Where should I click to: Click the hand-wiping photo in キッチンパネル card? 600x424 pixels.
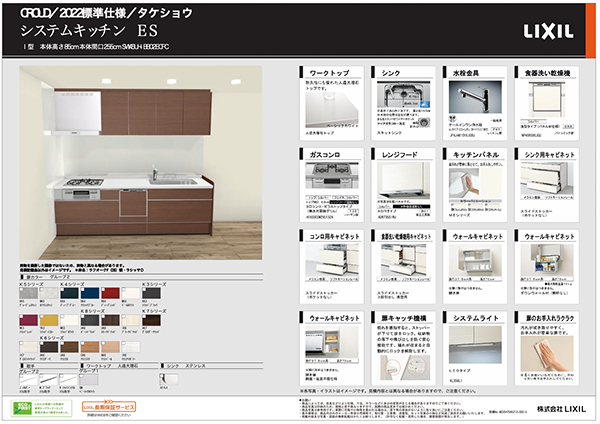click(x=464, y=182)
